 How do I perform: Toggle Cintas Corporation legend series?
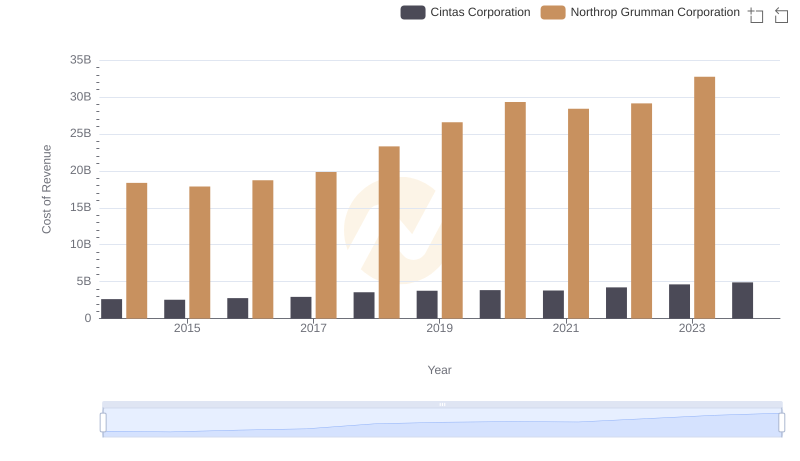tap(465, 12)
